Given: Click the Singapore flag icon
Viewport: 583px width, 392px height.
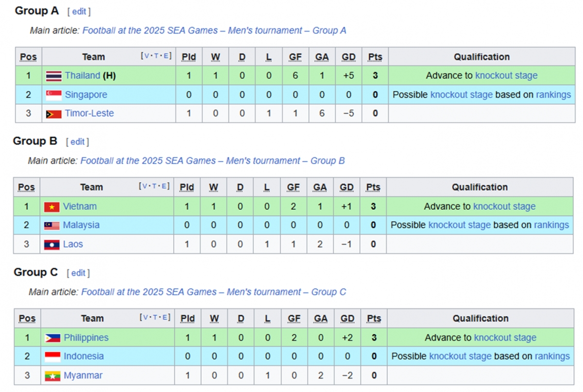Looking at the screenshot, I should click(x=53, y=95).
